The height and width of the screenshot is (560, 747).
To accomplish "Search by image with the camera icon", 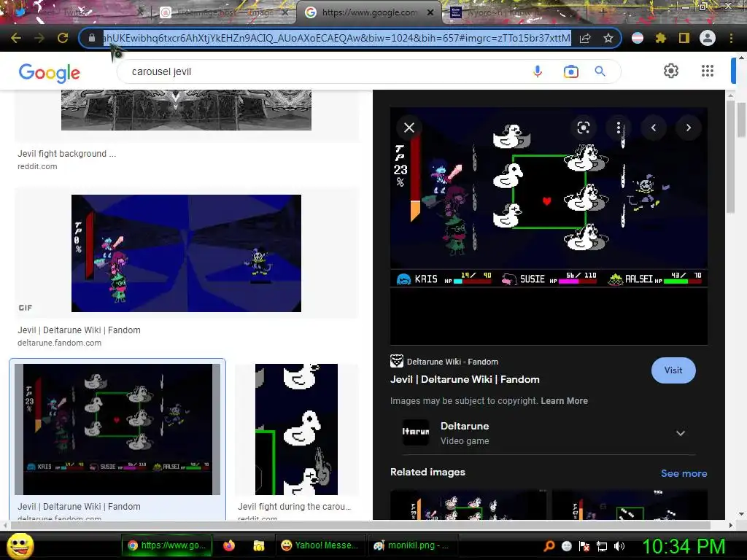I will click(570, 71).
